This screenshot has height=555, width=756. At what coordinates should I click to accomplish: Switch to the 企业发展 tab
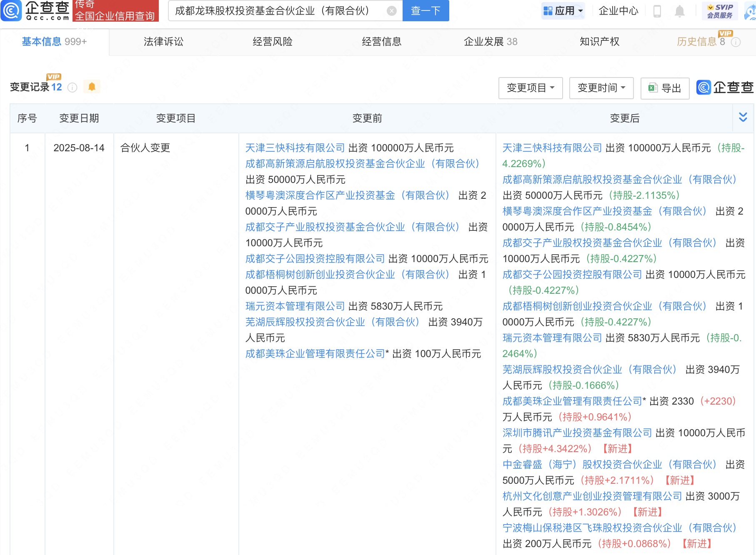(x=491, y=42)
